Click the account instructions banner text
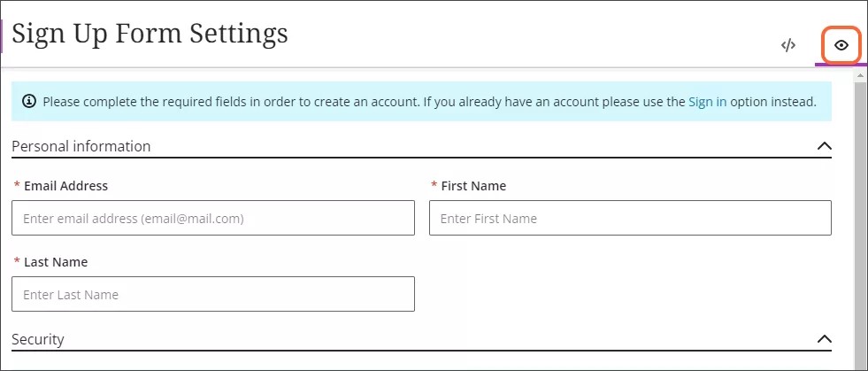Image resolution: width=868 pixels, height=371 pixels. [x=363, y=102]
